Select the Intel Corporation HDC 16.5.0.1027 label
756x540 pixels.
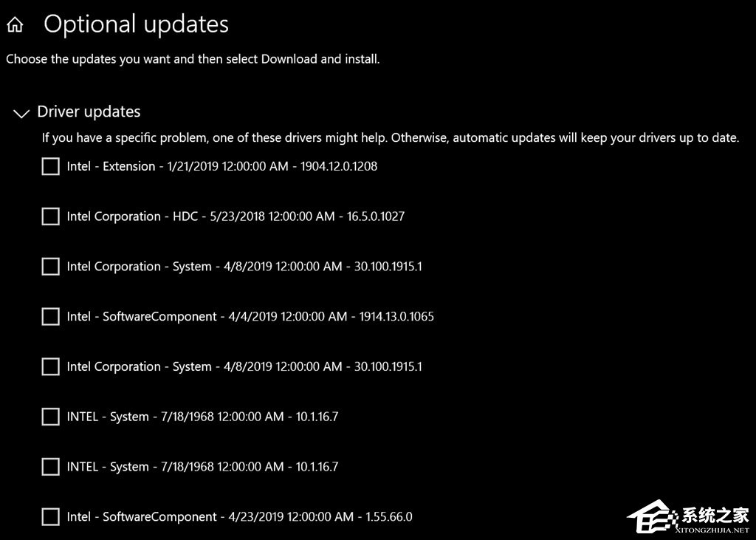(x=236, y=216)
